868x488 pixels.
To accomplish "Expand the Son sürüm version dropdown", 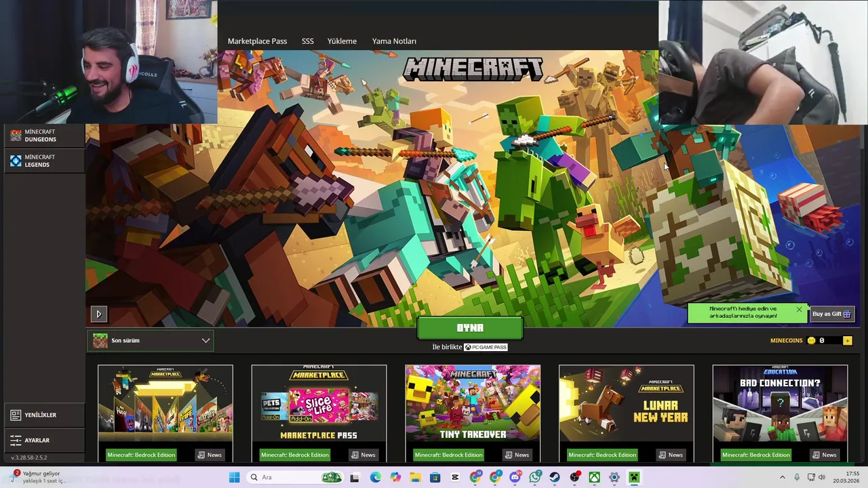I will tap(151, 340).
